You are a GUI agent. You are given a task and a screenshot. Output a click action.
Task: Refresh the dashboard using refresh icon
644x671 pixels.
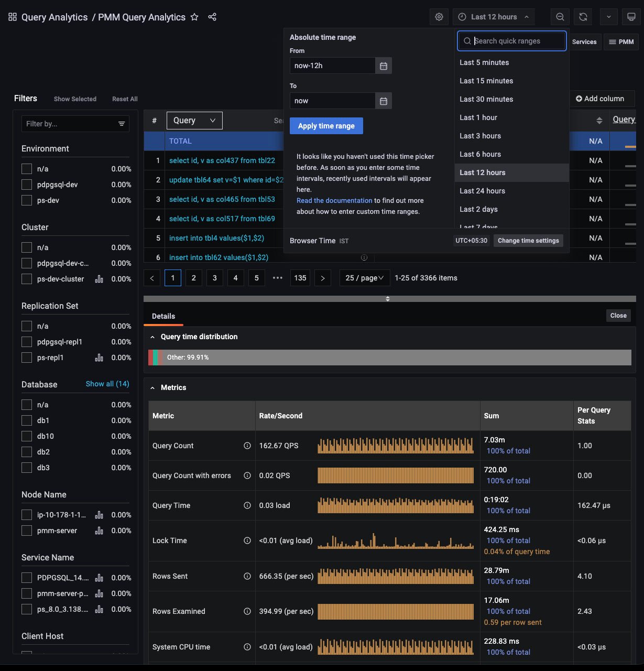(583, 17)
